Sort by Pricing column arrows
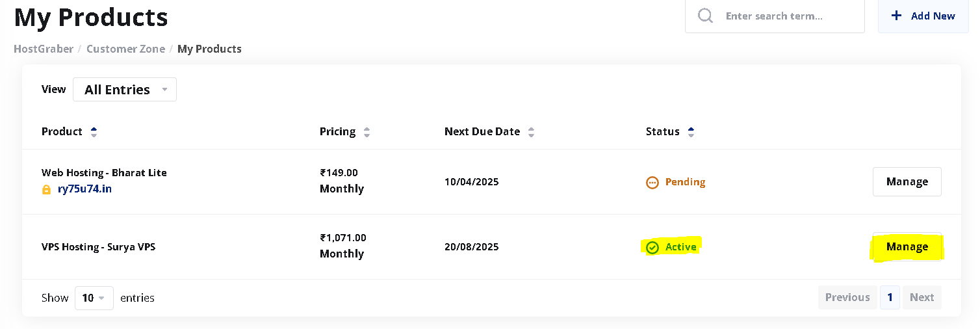 click(367, 132)
